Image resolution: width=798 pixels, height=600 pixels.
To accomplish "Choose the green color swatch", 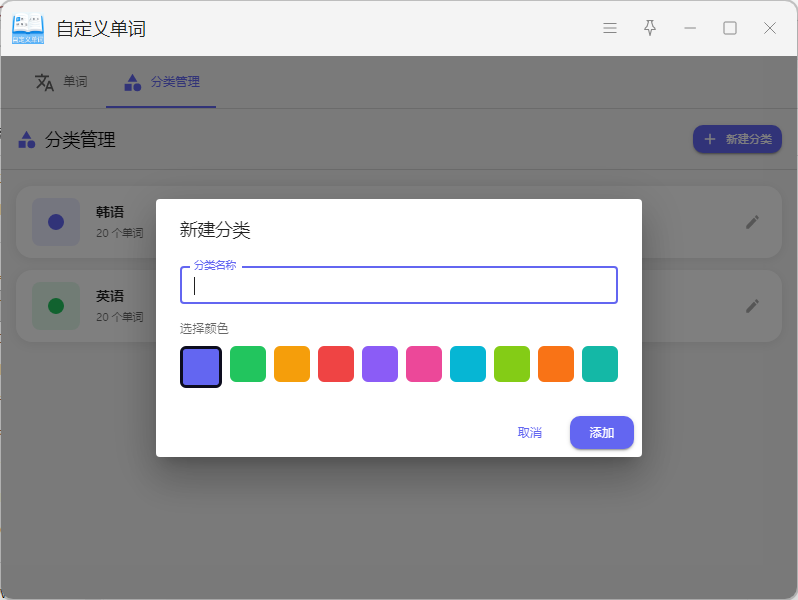I will [248, 364].
